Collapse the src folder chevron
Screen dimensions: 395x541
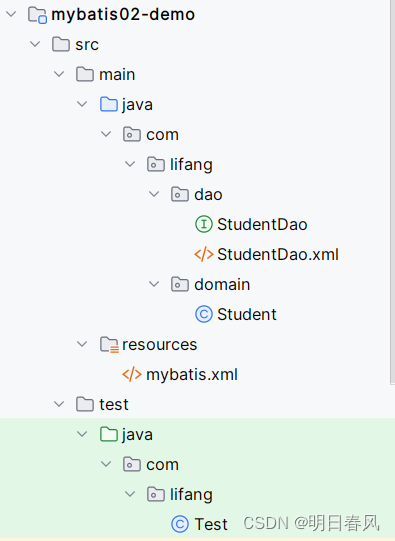(35, 44)
